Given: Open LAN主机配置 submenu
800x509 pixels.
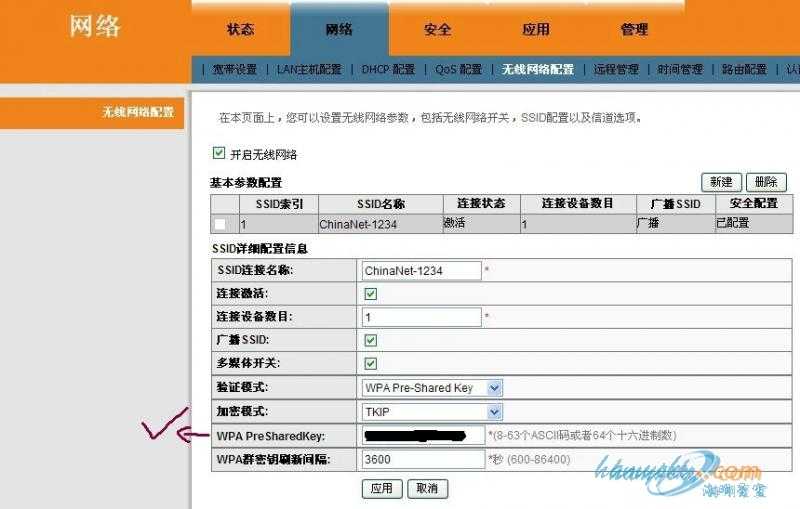Looking at the screenshot, I should pyautogui.click(x=309, y=69).
